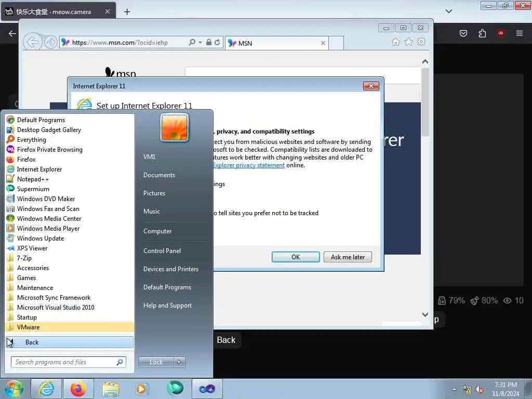
Task: Launch Internet Explorer from the program list
Action: click(x=39, y=169)
